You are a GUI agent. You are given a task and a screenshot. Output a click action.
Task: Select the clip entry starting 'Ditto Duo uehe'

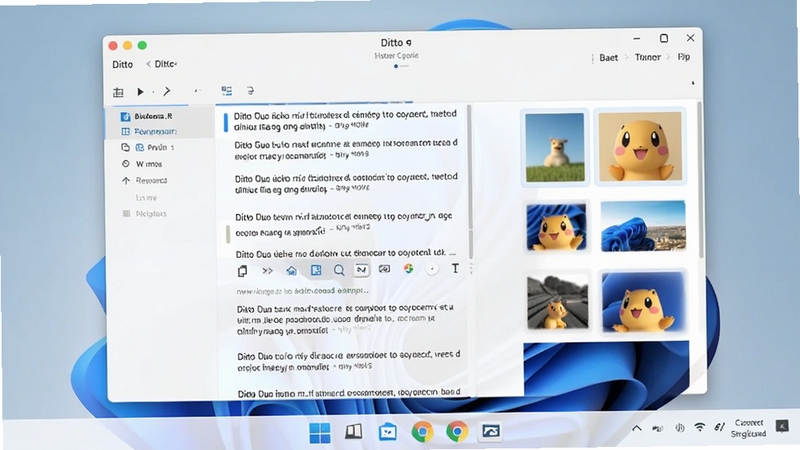point(345,253)
